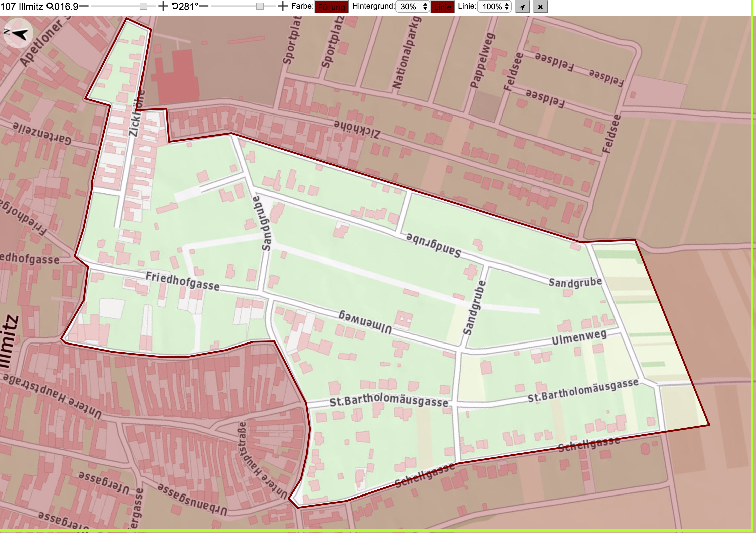Click the X button in the toolbar
The height and width of the screenshot is (533, 756).
pos(540,7)
